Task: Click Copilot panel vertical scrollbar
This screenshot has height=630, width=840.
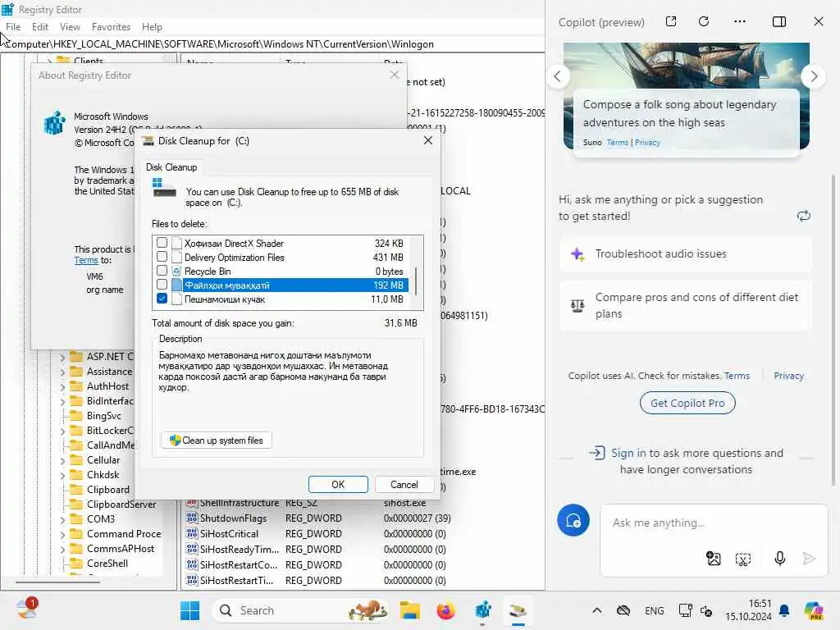Action: pyautogui.click(x=833, y=330)
